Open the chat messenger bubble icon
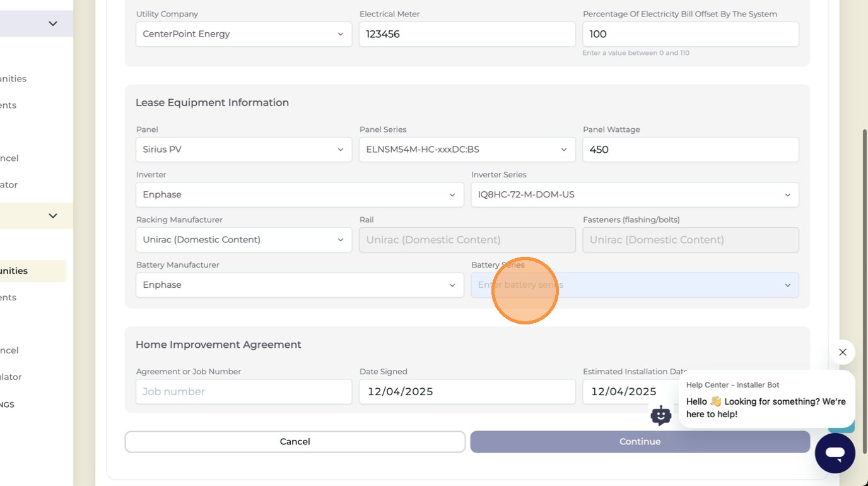 coord(835,453)
